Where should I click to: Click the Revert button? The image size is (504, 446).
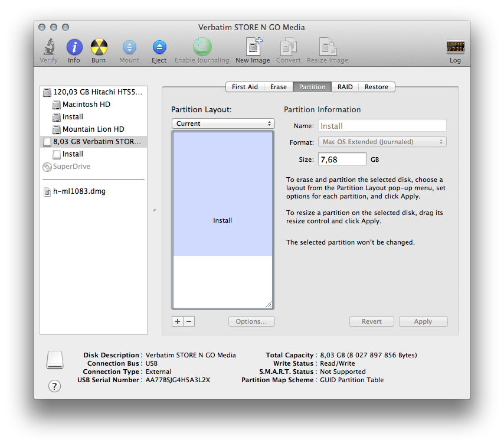point(372,321)
